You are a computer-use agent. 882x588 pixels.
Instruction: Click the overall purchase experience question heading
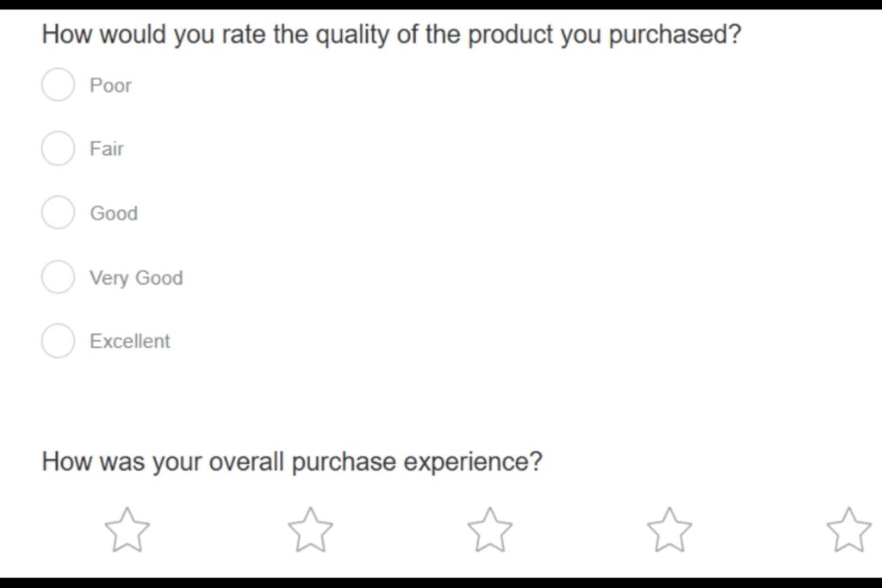click(x=292, y=461)
